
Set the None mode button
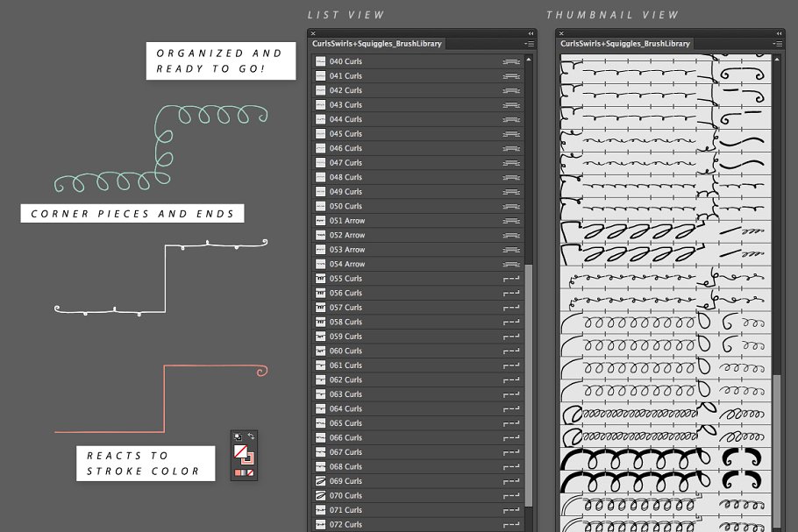(252, 473)
